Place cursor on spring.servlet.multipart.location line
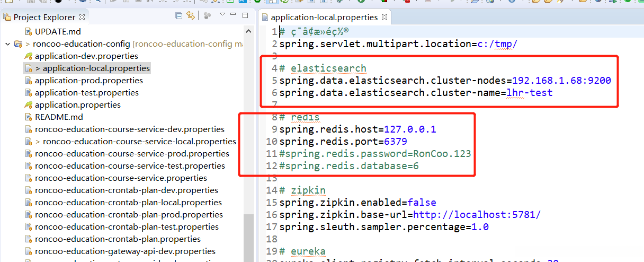 [x=398, y=44]
